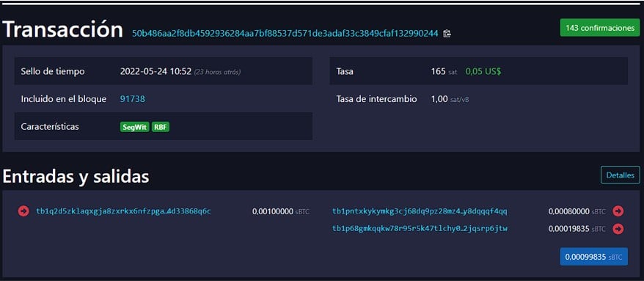
Task: Open block 91738
Action: [x=132, y=99]
